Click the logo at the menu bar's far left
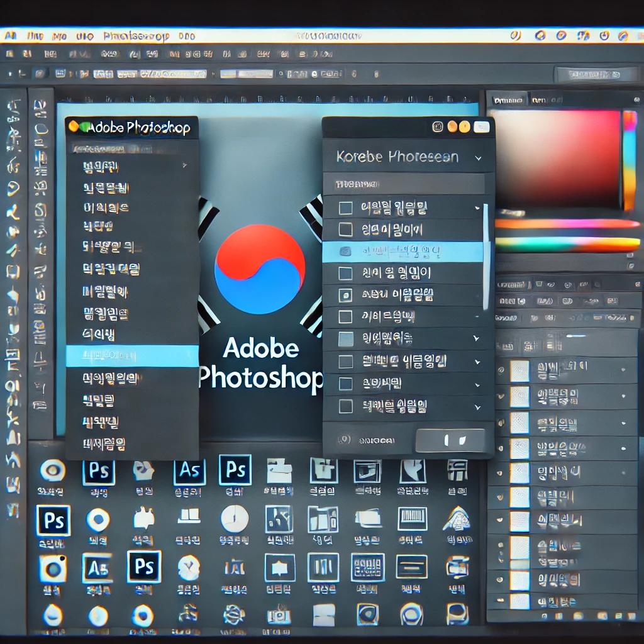 point(11,36)
